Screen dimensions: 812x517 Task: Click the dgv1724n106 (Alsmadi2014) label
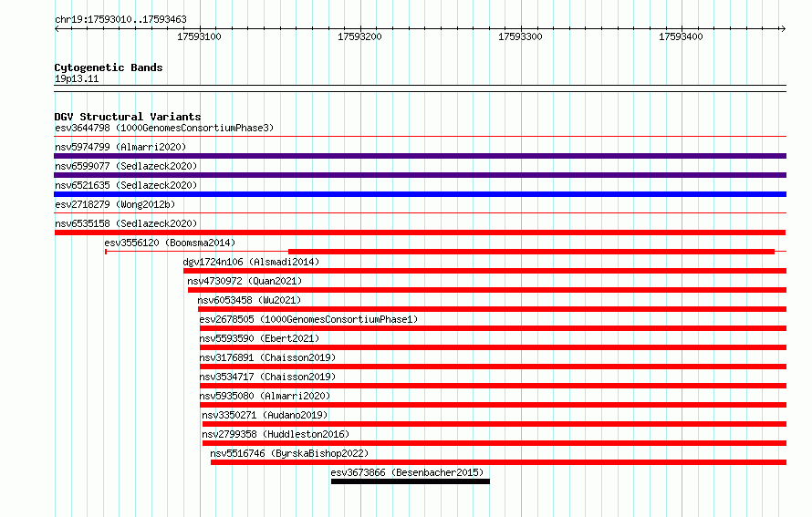click(251, 262)
